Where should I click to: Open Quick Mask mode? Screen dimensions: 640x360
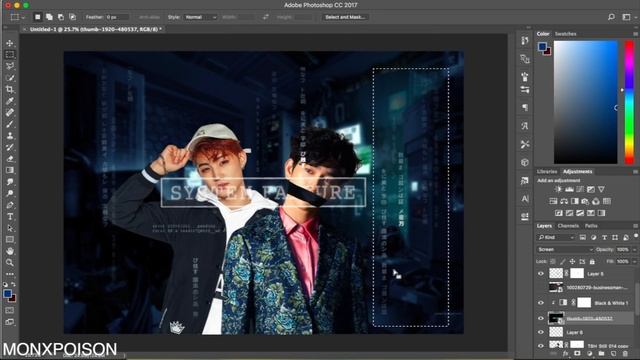pyautogui.click(x=10, y=311)
